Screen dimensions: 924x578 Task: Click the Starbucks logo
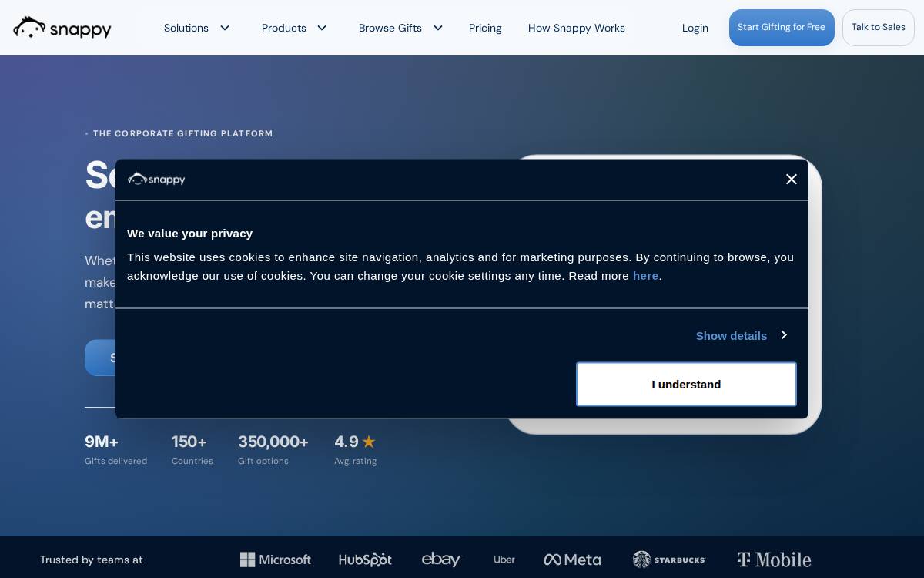click(668, 560)
